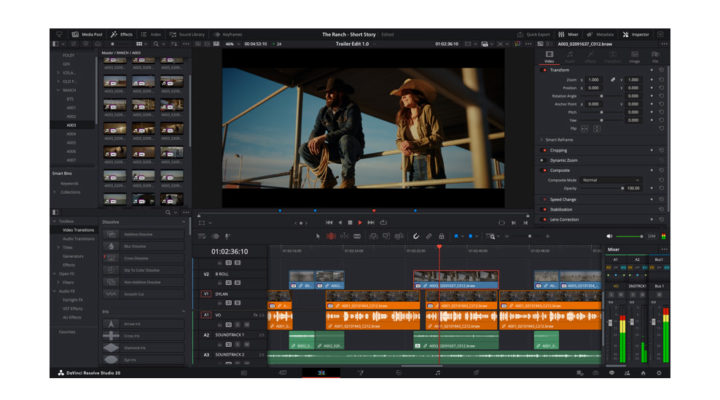Adjust the Opacity slider
Viewport: 720px width, 400px height.
pos(602,188)
